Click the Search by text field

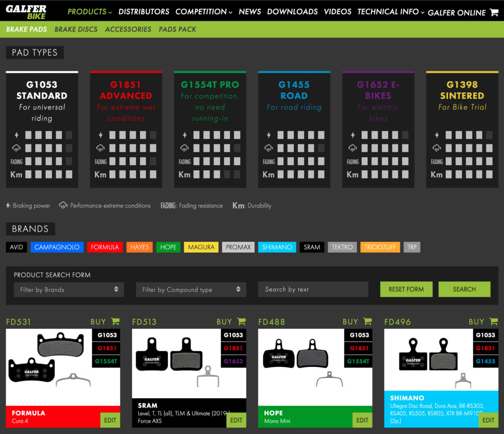[313, 290]
